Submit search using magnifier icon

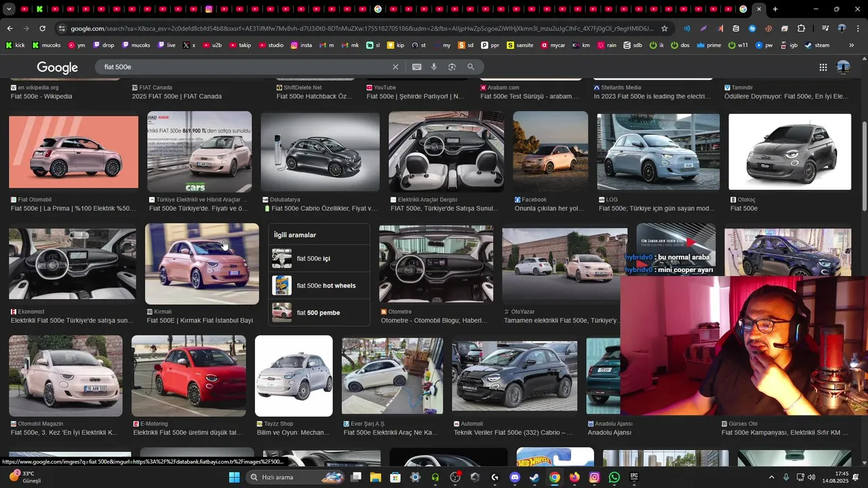pos(471,67)
